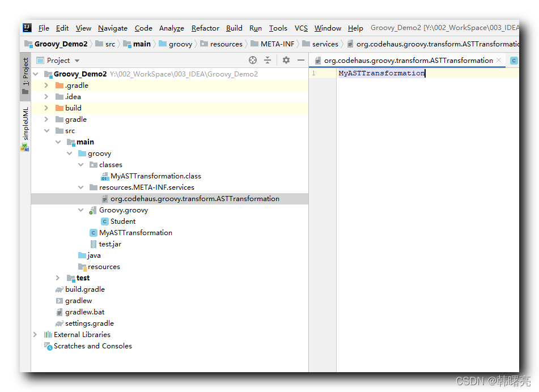Viewport: 539px width, 392px height.
Task: Click the services breadcrumb
Action: click(320, 44)
